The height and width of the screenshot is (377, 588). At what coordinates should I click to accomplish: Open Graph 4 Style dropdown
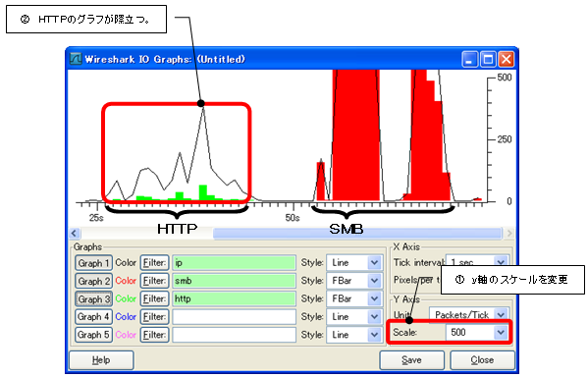(354, 317)
